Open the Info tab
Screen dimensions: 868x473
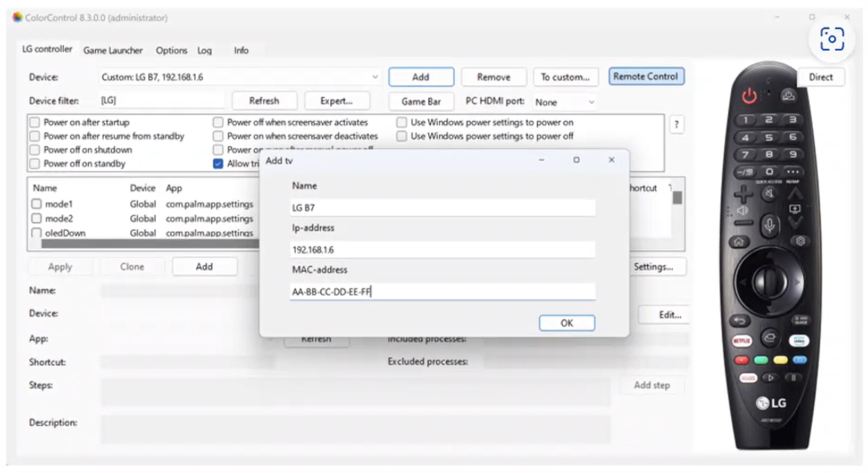click(x=241, y=50)
